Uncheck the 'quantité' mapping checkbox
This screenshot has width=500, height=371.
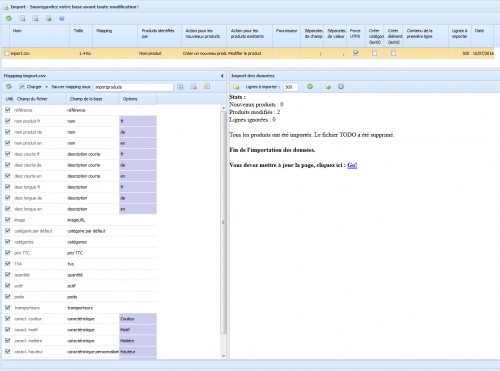(8, 275)
